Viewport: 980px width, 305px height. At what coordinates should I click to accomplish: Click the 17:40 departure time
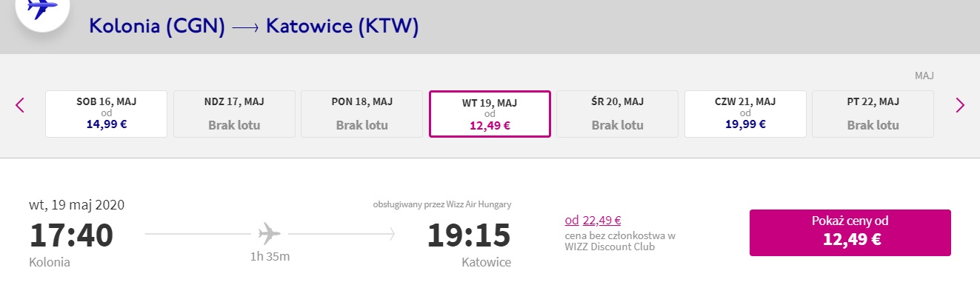coord(72,235)
